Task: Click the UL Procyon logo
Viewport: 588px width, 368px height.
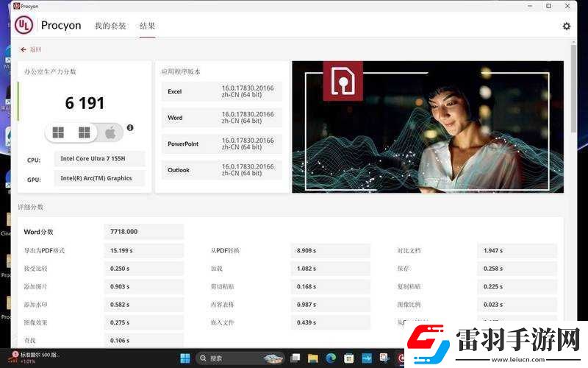Action: [x=24, y=25]
